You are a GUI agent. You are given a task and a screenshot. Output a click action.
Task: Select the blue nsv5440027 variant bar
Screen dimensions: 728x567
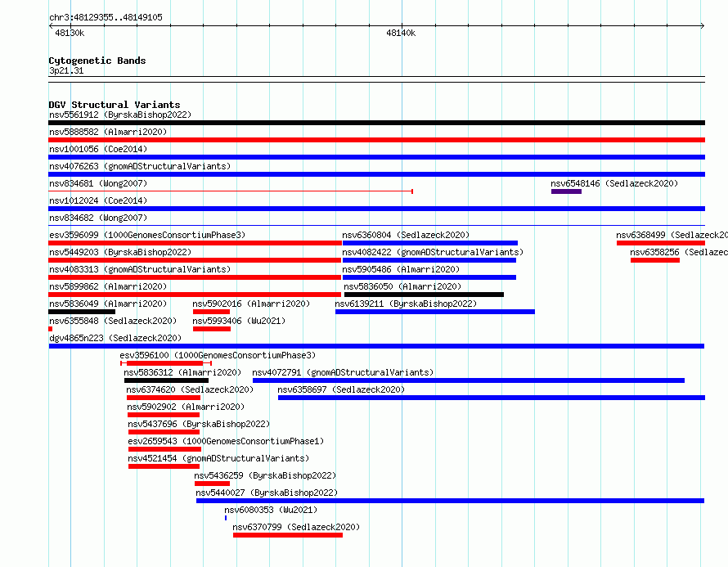click(451, 501)
